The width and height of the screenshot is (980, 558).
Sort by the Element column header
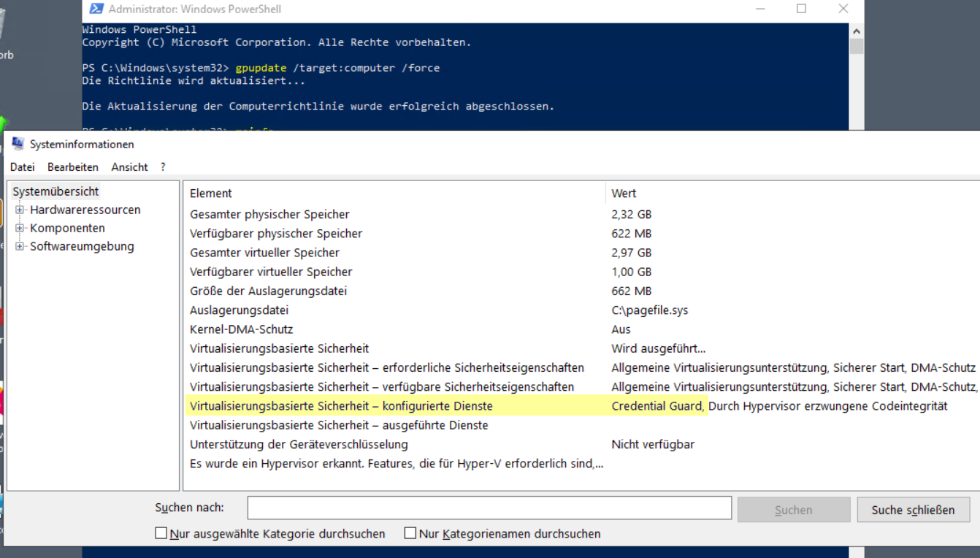pos(394,194)
